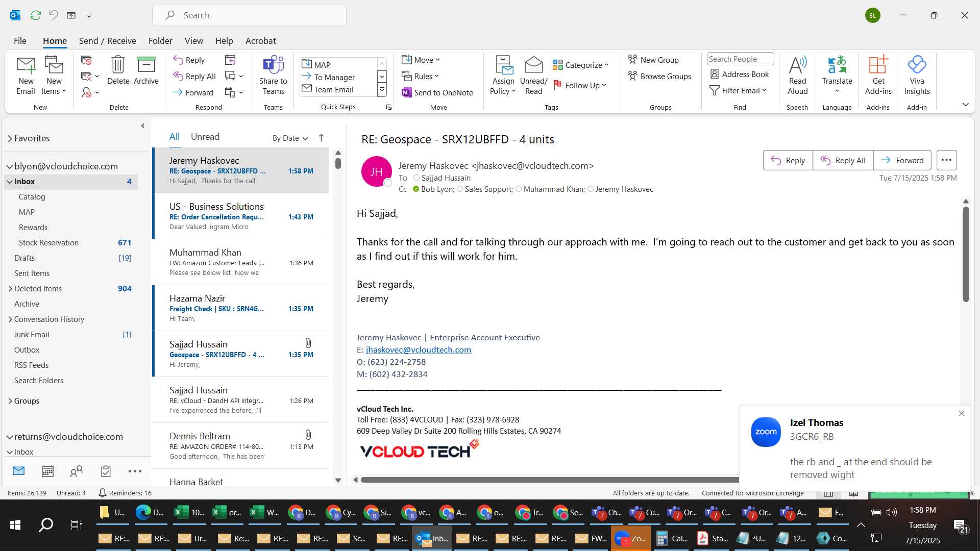Click Forward in reading pane

902,160
